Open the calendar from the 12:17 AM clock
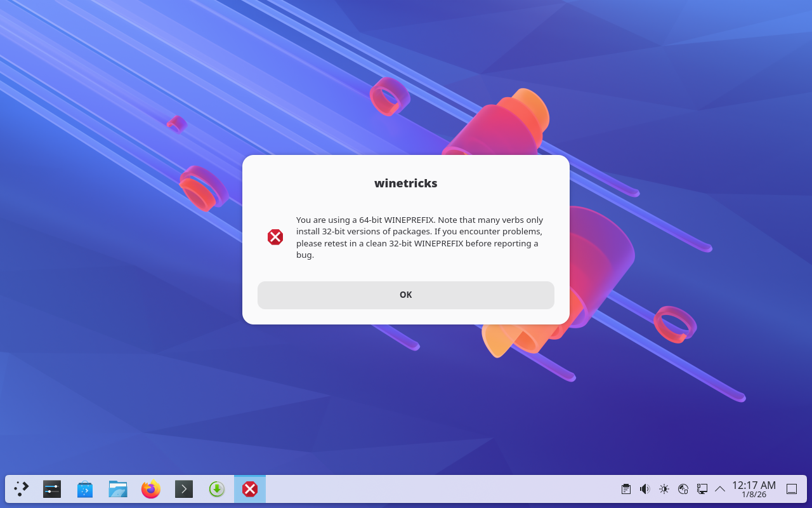 click(754, 489)
